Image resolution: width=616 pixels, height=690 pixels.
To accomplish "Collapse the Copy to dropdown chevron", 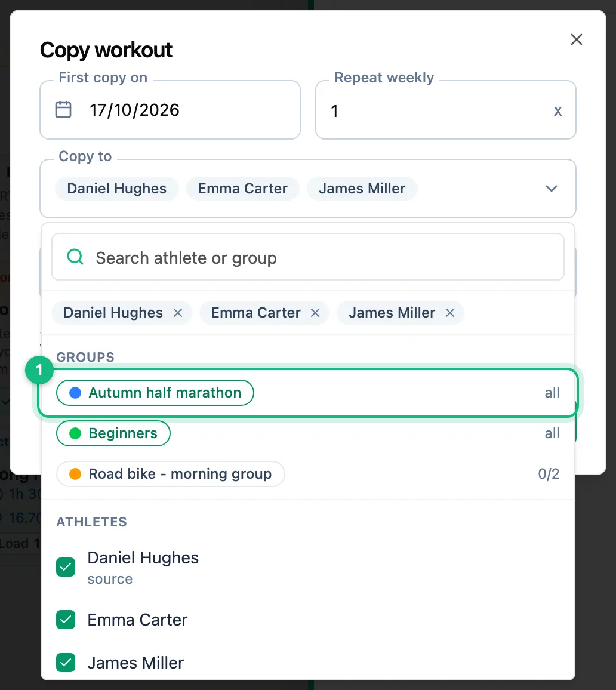I will point(552,189).
